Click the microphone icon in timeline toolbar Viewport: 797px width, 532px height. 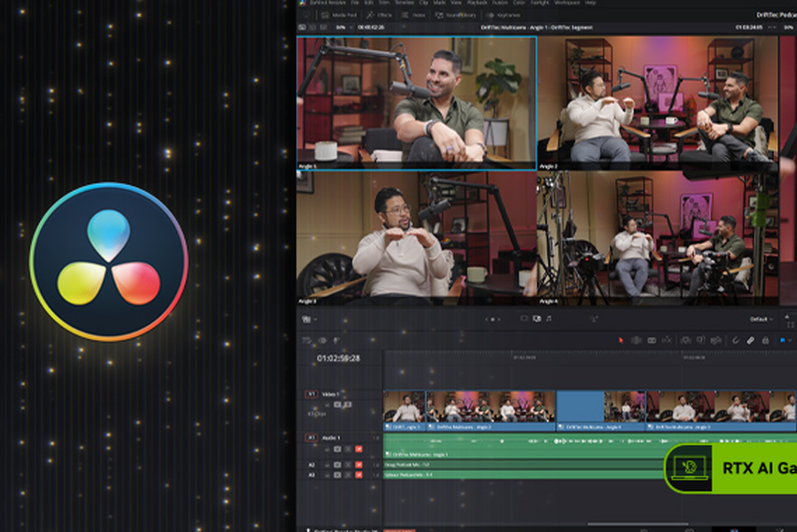[337, 340]
